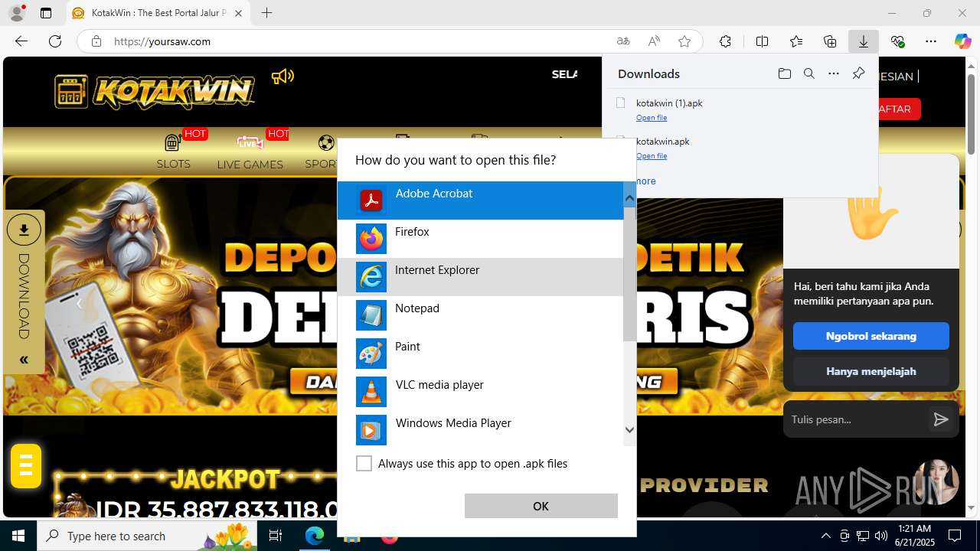Open the volume tray icon
The width and height of the screenshot is (980, 551).
coord(880,536)
